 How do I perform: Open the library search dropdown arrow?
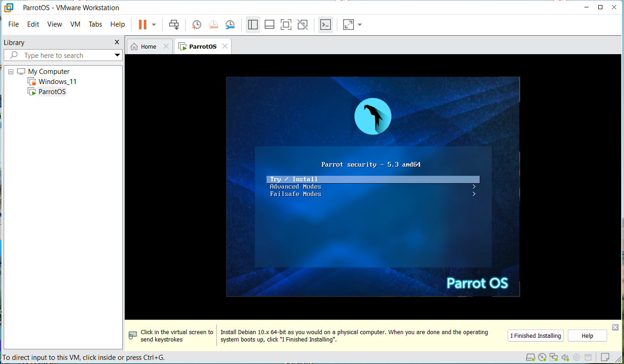[x=118, y=56]
